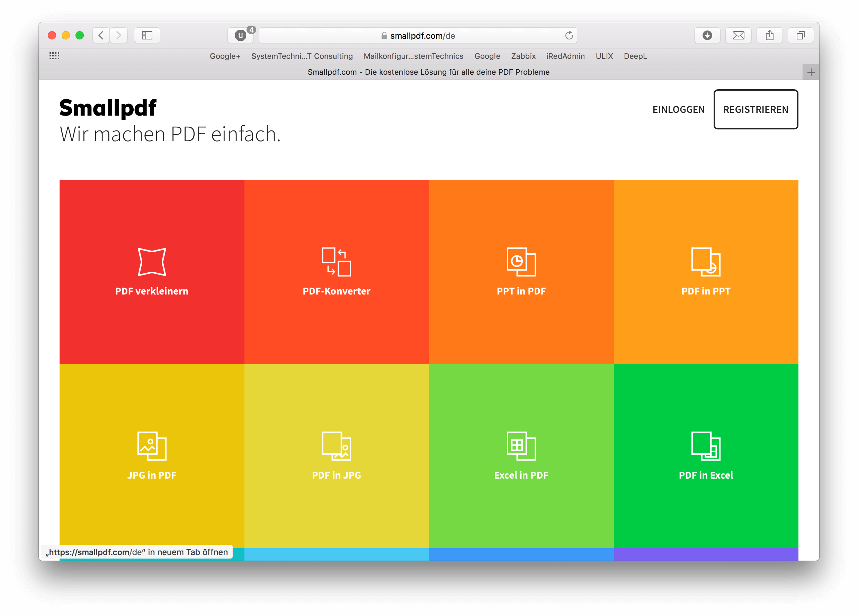This screenshot has height=616, width=858.
Task: Open the PDF in Excel label
Action: [x=706, y=475]
